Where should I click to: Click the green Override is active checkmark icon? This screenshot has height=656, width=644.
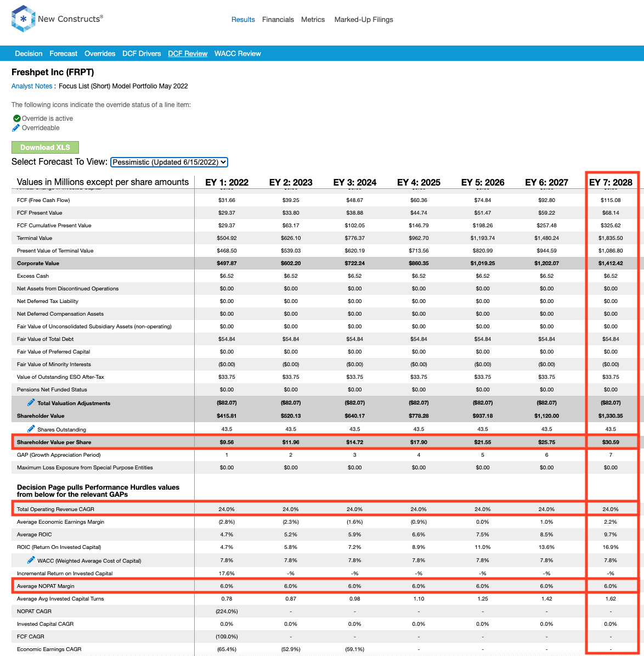coord(16,119)
